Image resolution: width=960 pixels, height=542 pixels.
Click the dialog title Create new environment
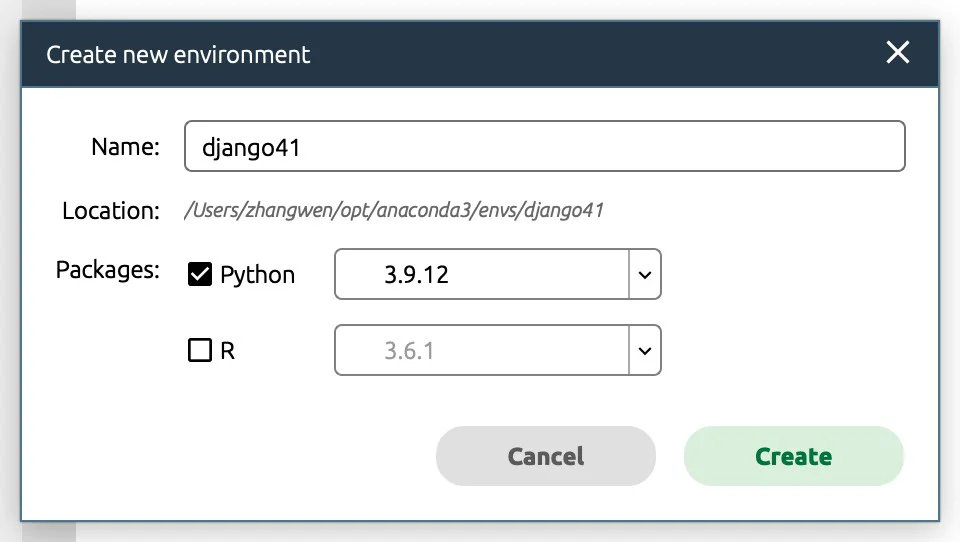click(178, 55)
